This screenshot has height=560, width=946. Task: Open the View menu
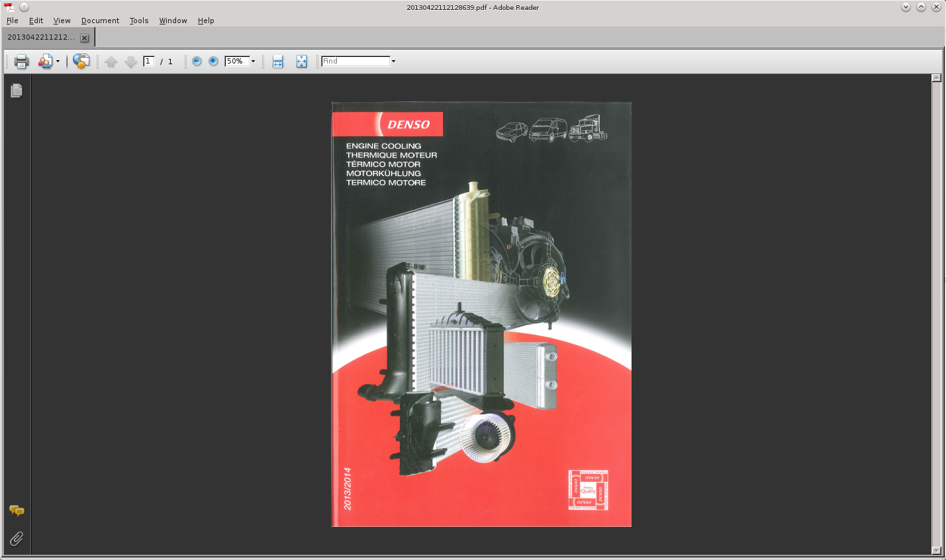point(62,21)
